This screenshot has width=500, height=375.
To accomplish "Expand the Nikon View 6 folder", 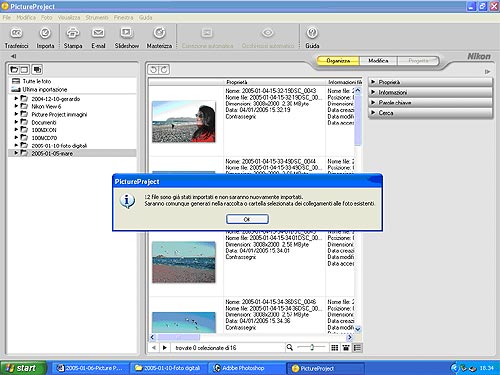I will (x=16, y=106).
